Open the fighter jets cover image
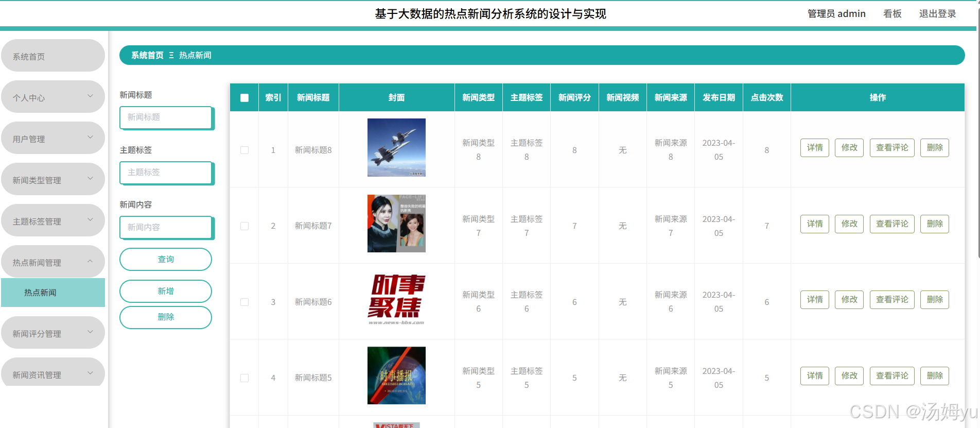Viewport: 980px width, 428px height. click(396, 148)
